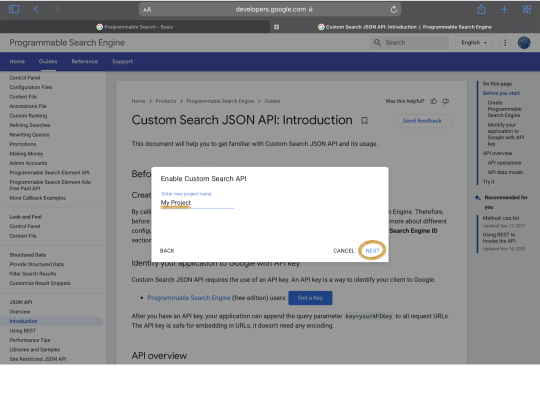Image resolution: width=540 pixels, height=405 pixels.
Task: Click the search magnifier icon
Action: [x=377, y=42]
